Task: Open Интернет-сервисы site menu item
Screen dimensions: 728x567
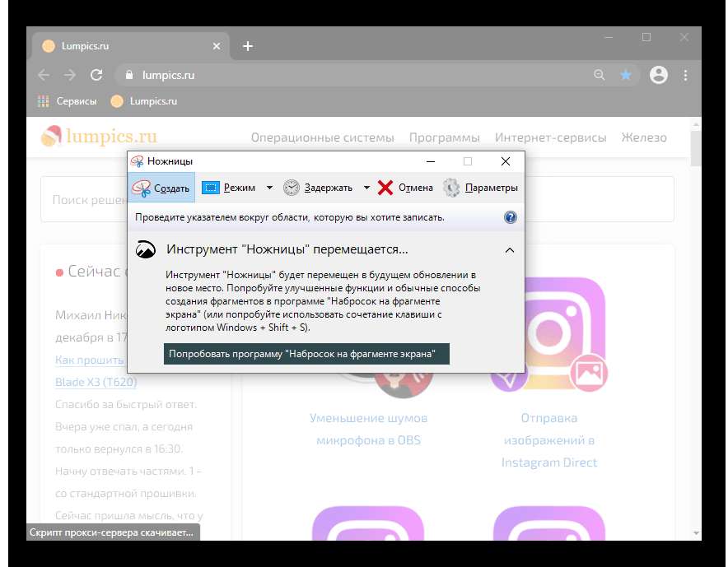Action: point(550,137)
